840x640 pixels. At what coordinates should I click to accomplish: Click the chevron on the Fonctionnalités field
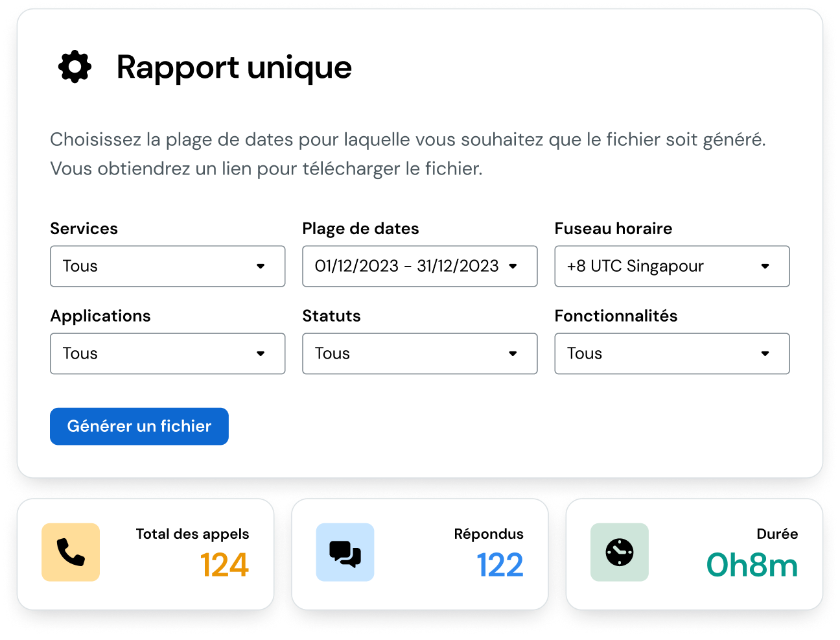pos(765,353)
